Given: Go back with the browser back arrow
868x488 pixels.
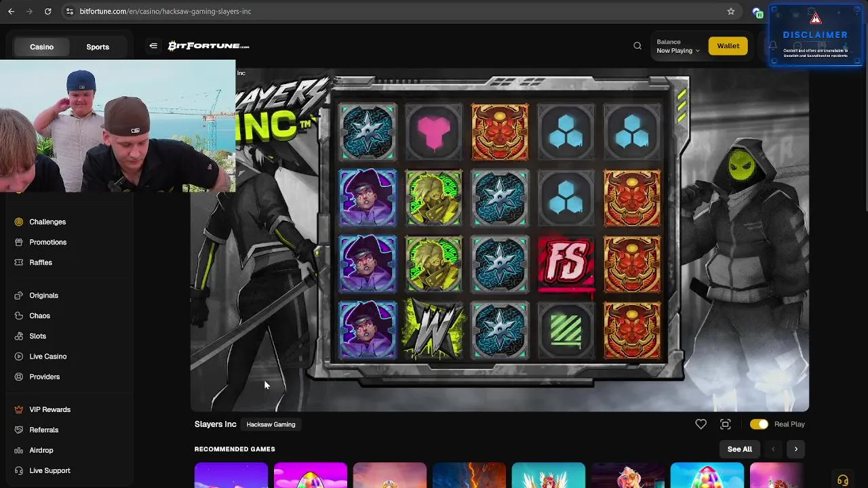Looking at the screenshot, I should tap(11, 12).
